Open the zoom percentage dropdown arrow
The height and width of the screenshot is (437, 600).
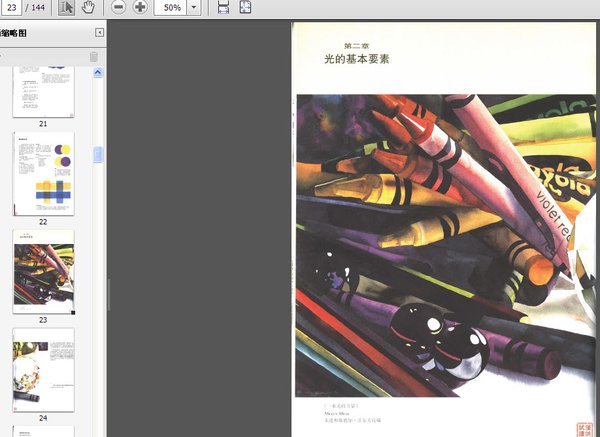pyautogui.click(x=194, y=7)
